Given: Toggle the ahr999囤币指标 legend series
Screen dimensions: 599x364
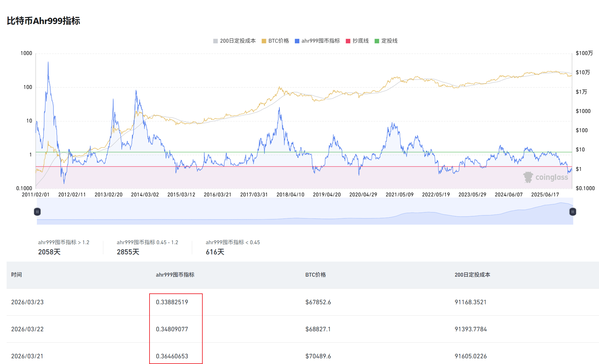Looking at the screenshot, I should [x=320, y=41].
